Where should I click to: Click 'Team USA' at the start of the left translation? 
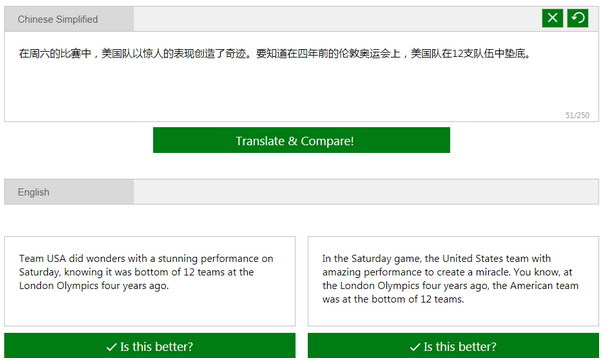click(42, 258)
